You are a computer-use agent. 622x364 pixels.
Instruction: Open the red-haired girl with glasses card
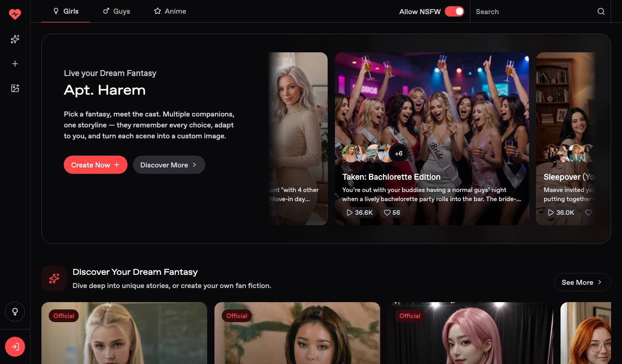click(586, 333)
